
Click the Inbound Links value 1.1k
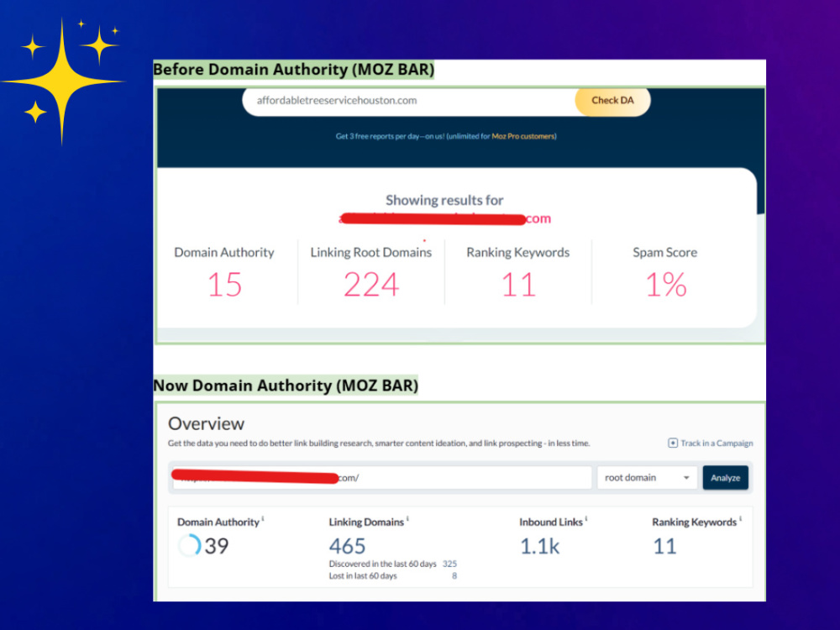[x=540, y=547]
